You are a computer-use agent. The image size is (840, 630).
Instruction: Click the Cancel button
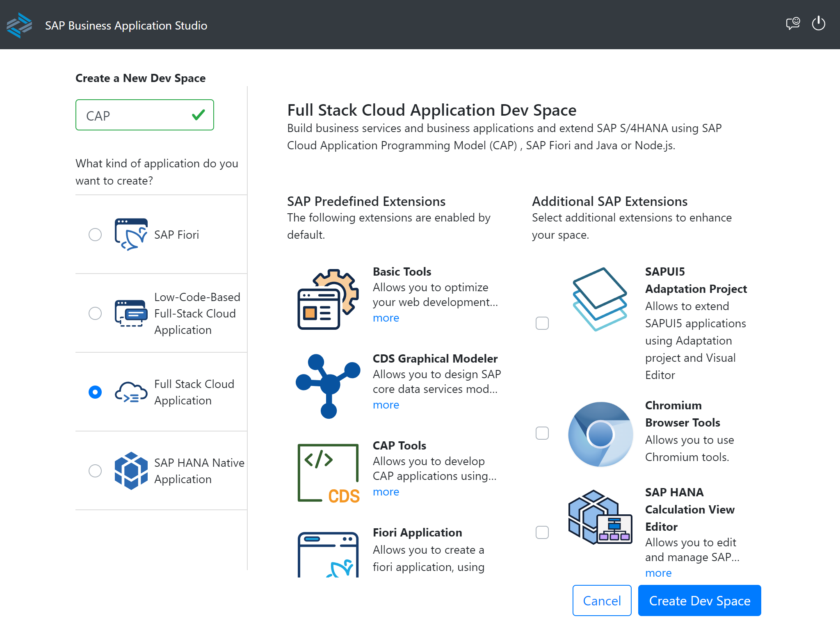click(602, 600)
